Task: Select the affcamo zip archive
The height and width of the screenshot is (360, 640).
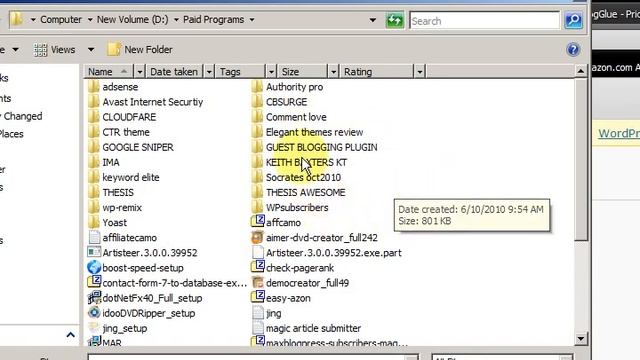Action: (276, 223)
